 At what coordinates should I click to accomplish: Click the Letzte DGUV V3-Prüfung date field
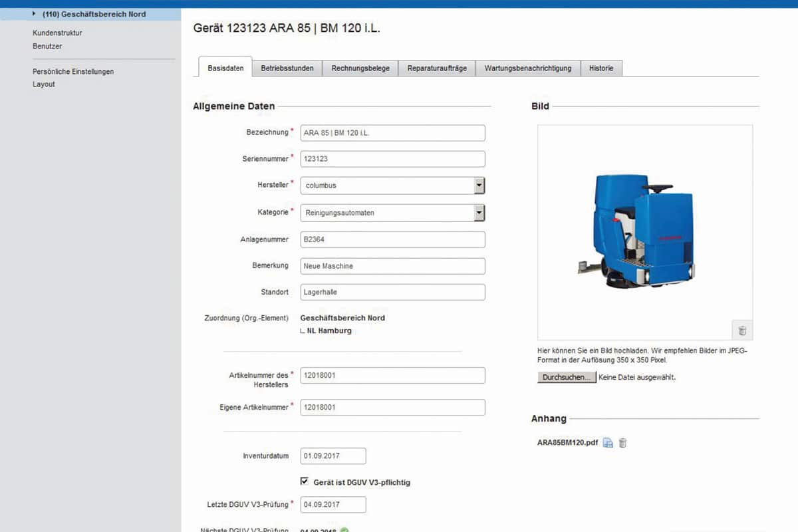click(x=333, y=505)
